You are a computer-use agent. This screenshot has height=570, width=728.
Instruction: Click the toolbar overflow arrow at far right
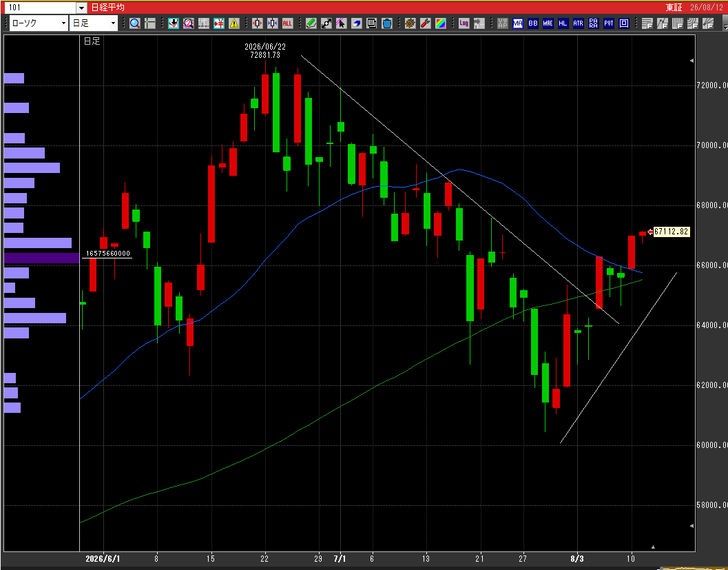725,23
